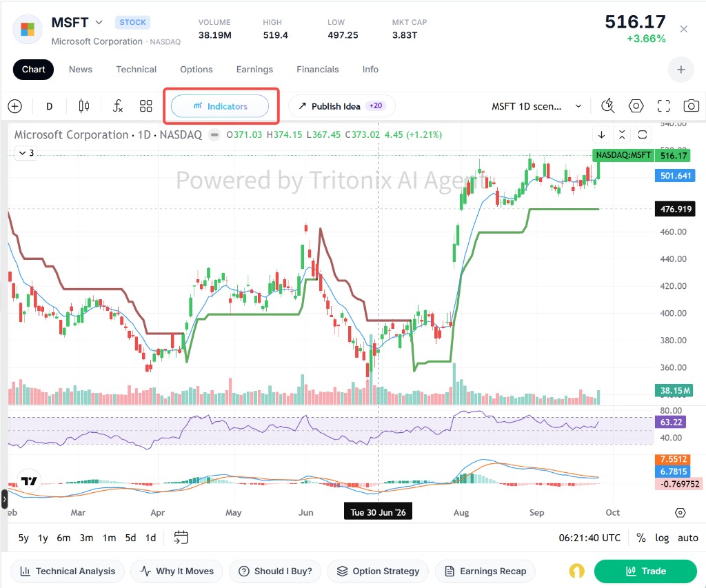Open the Financials tab
Image resolution: width=706 pixels, height=588 pixels.
(x=317, y=70)
